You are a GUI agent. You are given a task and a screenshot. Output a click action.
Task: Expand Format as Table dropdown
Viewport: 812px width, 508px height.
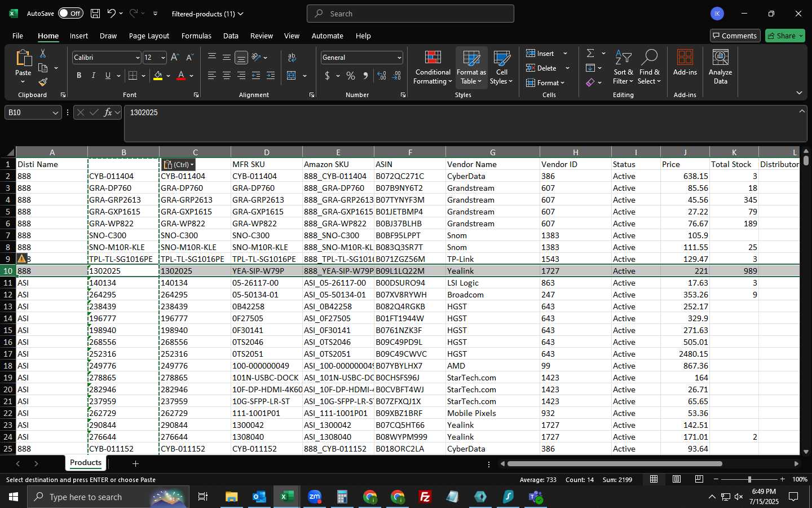click(x=471, y=67)
